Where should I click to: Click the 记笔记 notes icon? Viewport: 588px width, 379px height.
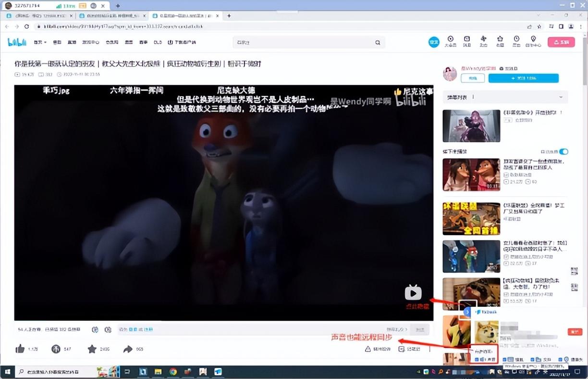(402, 349)
